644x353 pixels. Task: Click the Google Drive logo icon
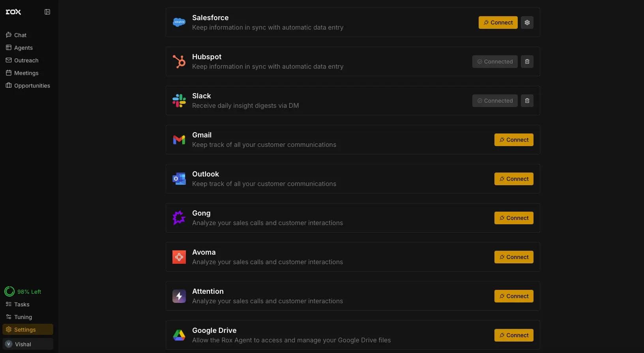tap(179, 335)
